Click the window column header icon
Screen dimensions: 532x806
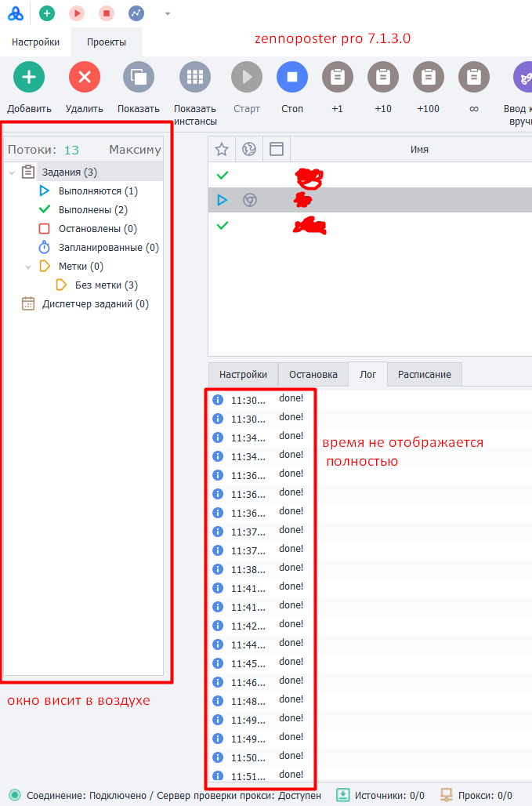[x=277, y=149]
